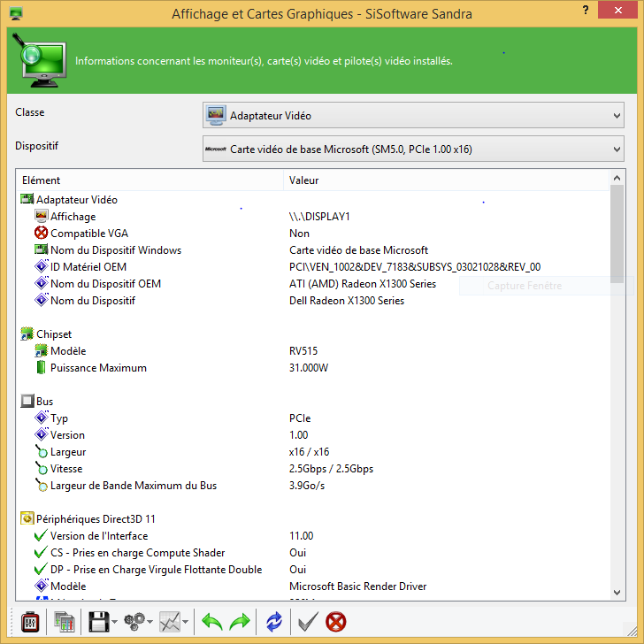Click the 3.9Go/s bandwidth value

[x=307, y=486]
